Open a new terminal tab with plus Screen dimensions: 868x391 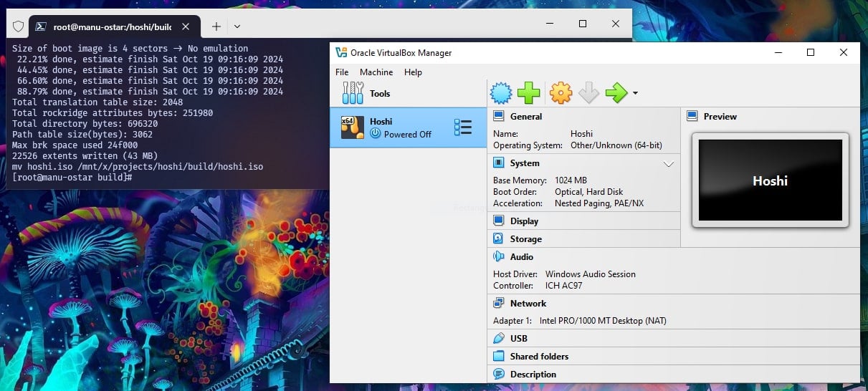coord(216,26)
